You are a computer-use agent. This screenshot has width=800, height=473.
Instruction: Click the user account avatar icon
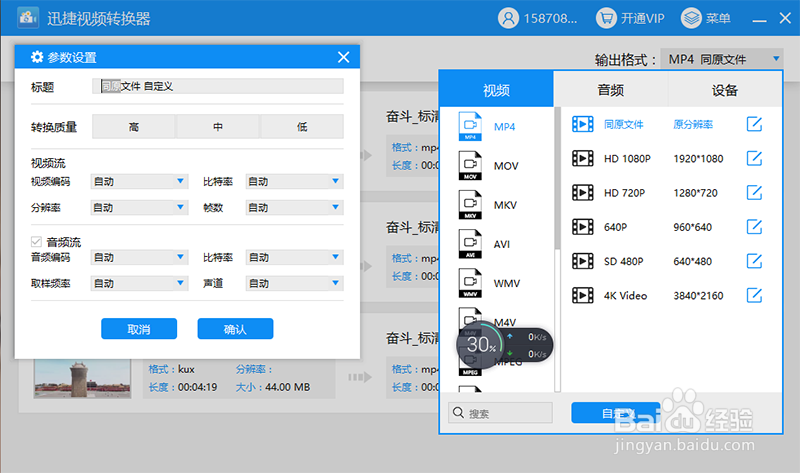pyautogui.click(x=508, y=18)
